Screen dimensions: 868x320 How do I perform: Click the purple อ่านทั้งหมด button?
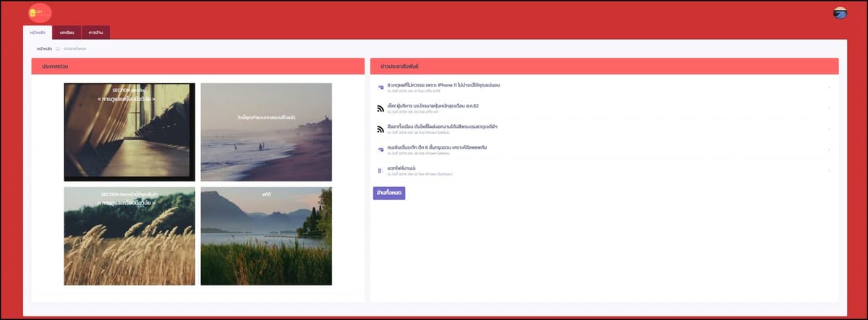point(389,193)
